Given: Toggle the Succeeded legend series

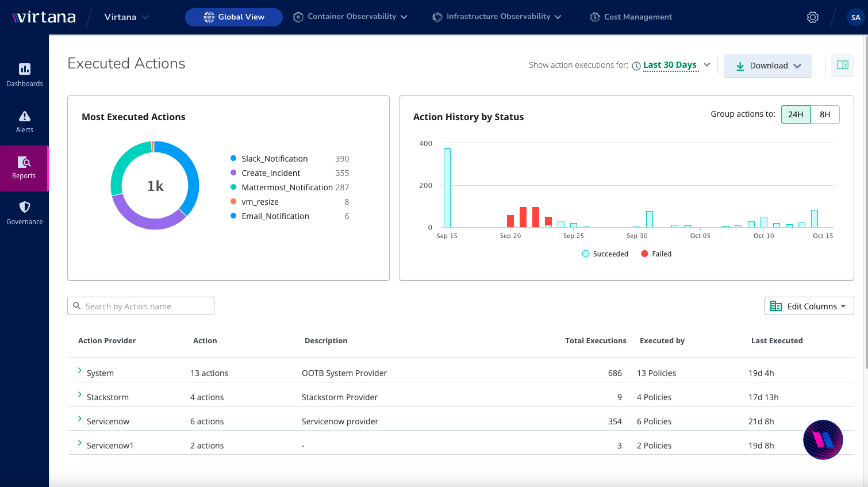Looking at the screenshot, I should click(x=605, y=254).
